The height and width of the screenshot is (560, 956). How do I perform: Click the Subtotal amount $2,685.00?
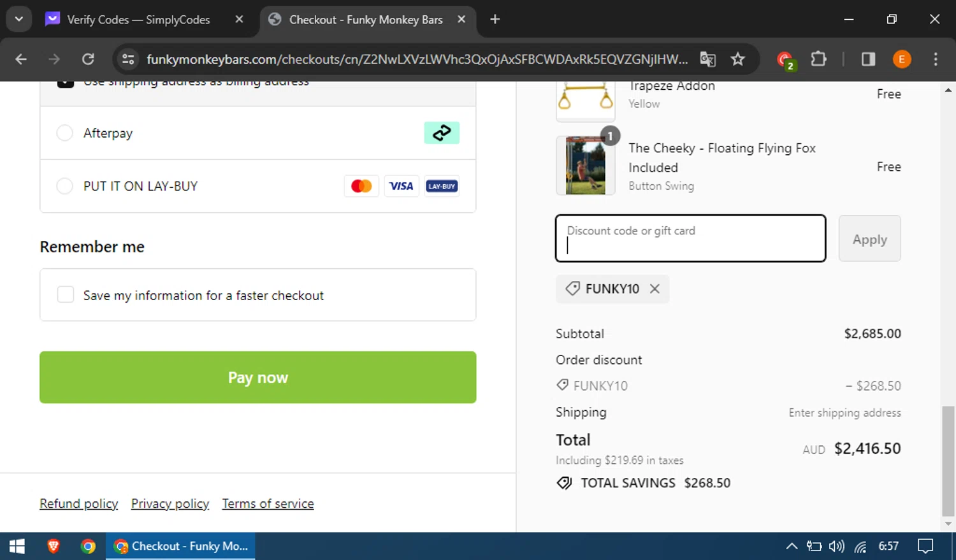tap(873, 333)
